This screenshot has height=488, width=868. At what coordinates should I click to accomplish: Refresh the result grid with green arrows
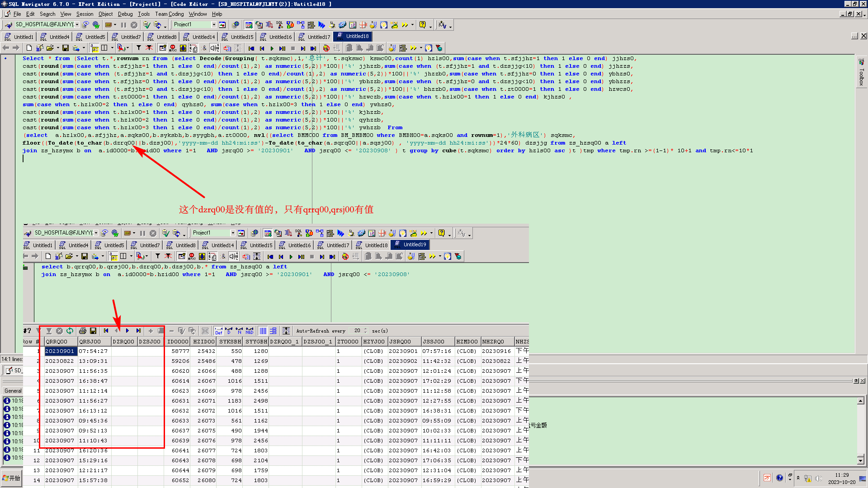point(70,331)
